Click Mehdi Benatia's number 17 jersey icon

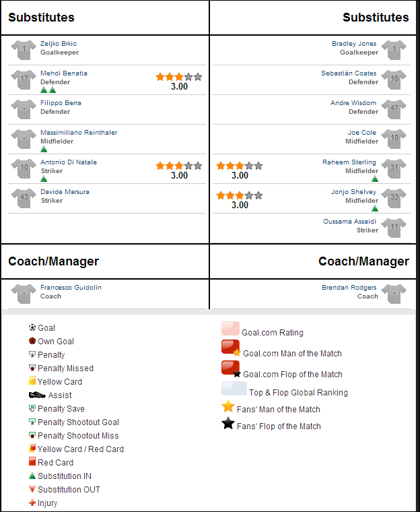(x=24, y=79)
